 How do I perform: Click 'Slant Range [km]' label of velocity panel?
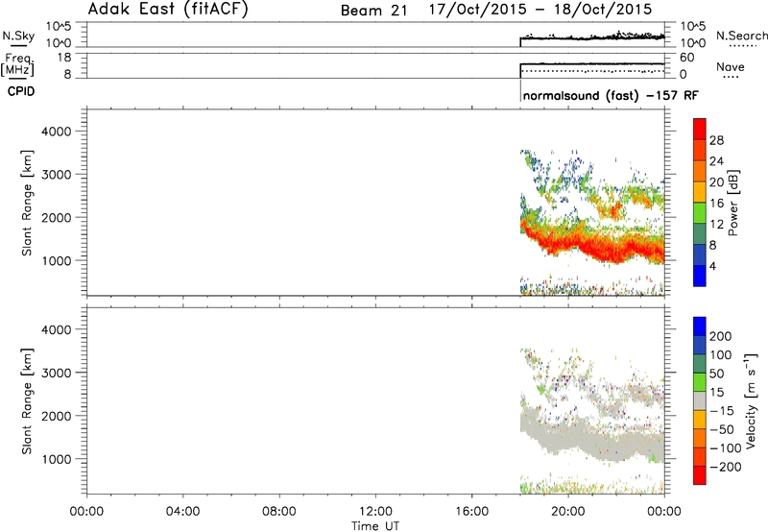27,401
